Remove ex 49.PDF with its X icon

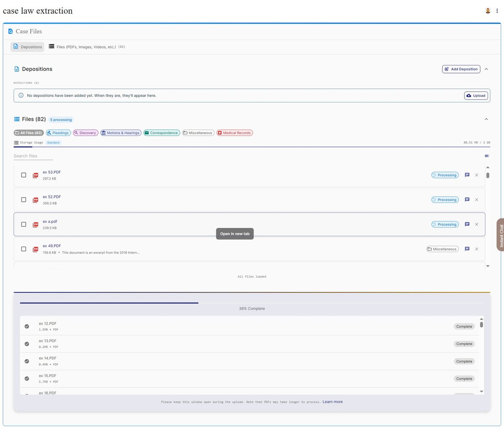pyautogui.click(x=477, y=249)
